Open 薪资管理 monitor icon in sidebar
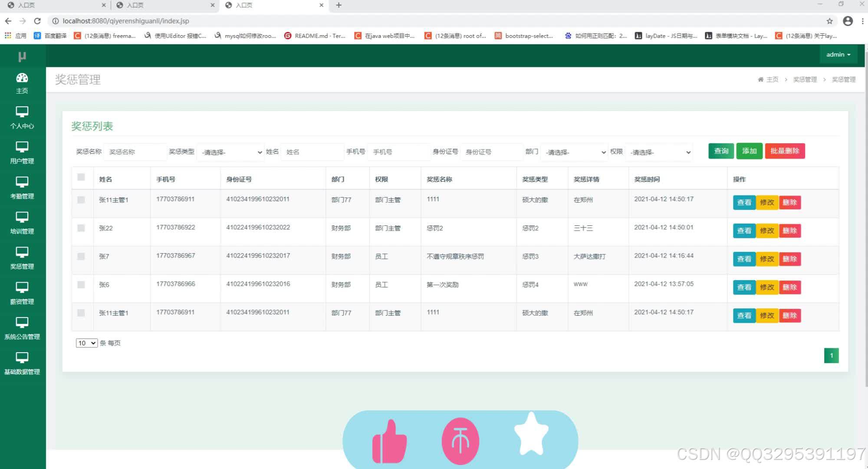This screenshot has width=868, height=469. [x=22, y=288]
